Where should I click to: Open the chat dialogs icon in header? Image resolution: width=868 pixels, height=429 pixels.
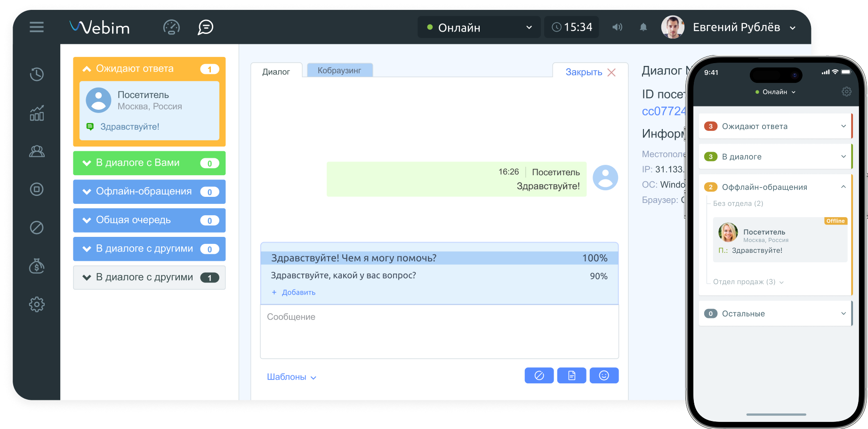[205, 27]
